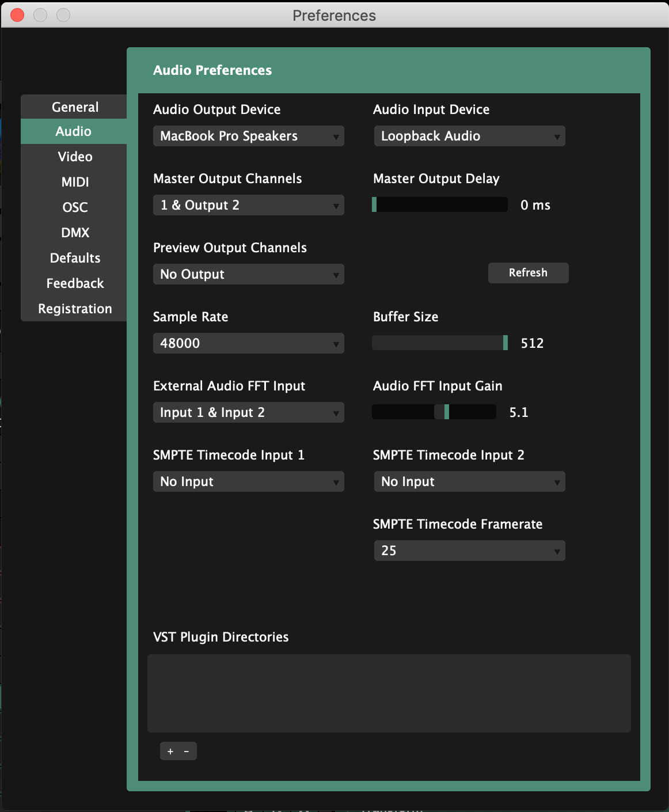Expand the Audio Input Device dropdown
Viewport: 669px width, 812px height.
point(469,136)
